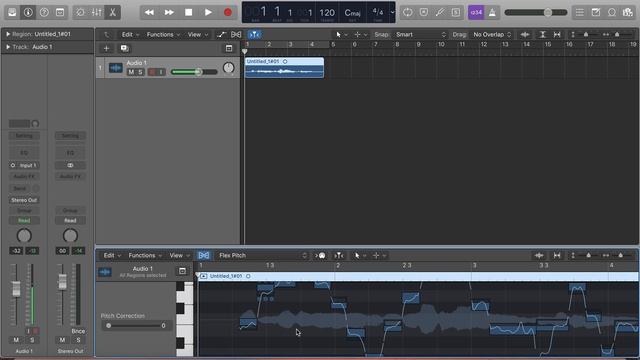Open the Library panel icon

coord(12,12)
